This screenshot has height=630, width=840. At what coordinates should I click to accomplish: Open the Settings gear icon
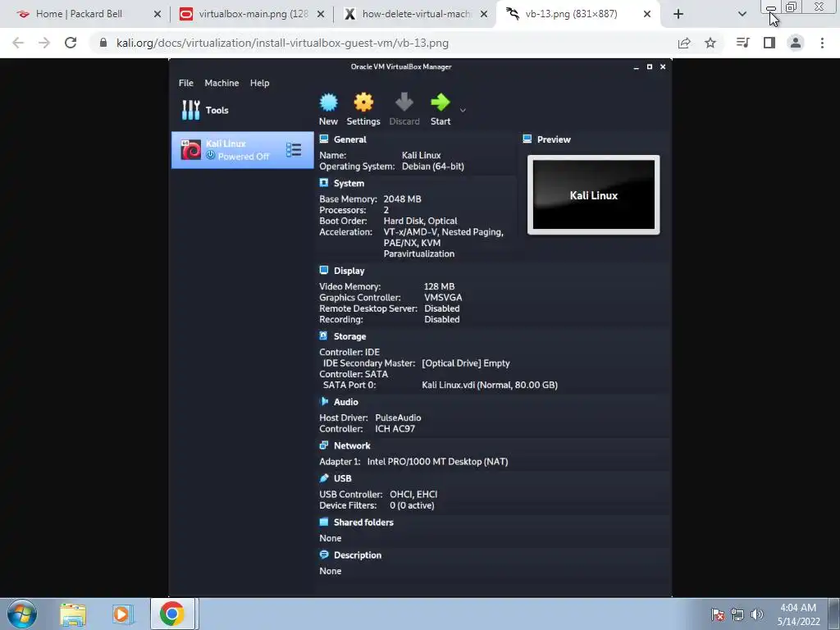click(x=363, y=103)
